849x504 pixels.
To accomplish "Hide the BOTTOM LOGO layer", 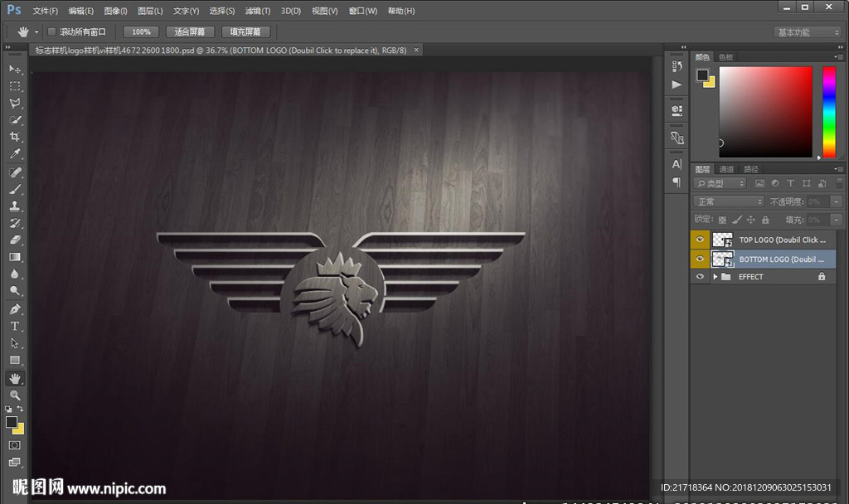I will coord(700,259).
